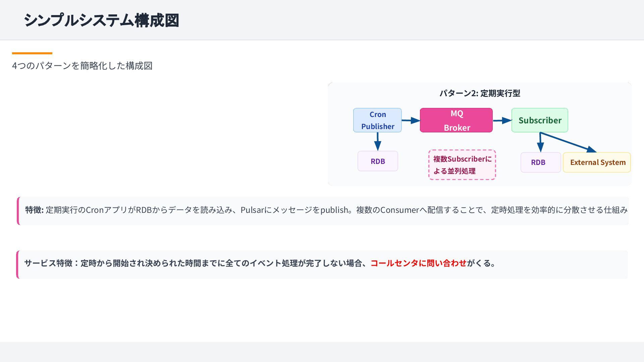Click the red コールセンタに問い合わせ text

(418, 263)
